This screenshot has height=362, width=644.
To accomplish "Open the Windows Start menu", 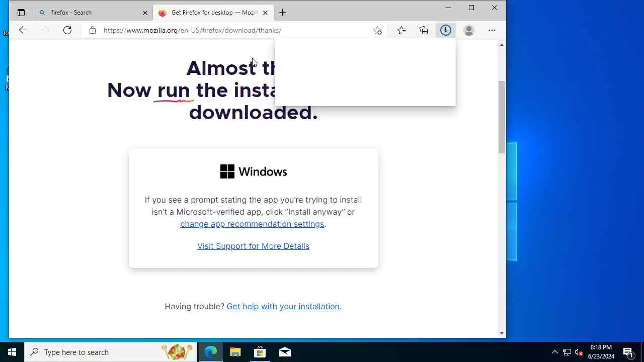I will (12, 352).
